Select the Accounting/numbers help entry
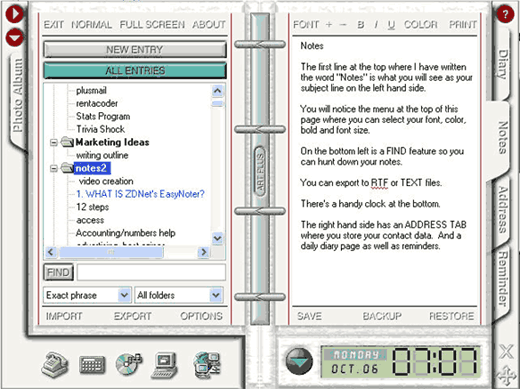The width and height of the screenshot is (520, 389). tap(126, 233)
